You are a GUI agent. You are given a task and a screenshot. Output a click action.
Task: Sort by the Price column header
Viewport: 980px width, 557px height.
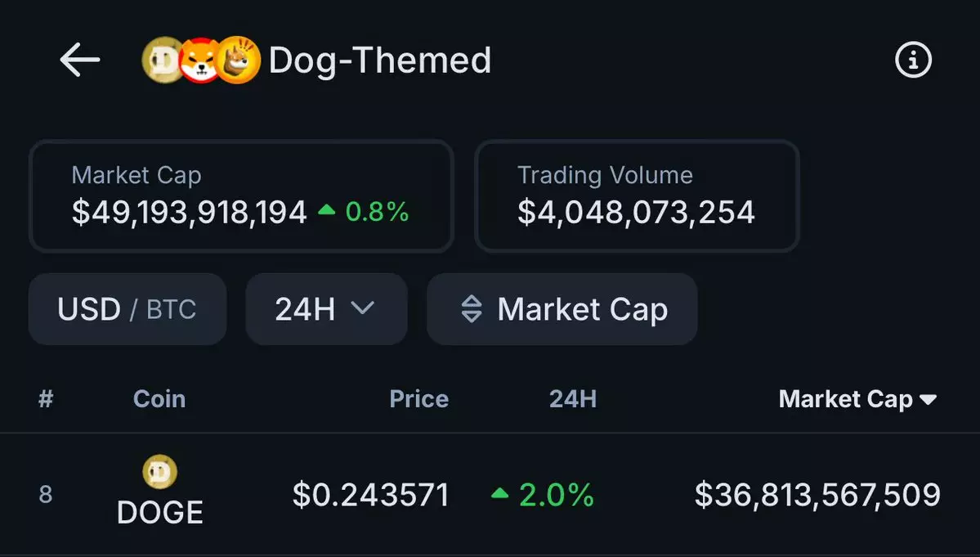click(418, 399)
